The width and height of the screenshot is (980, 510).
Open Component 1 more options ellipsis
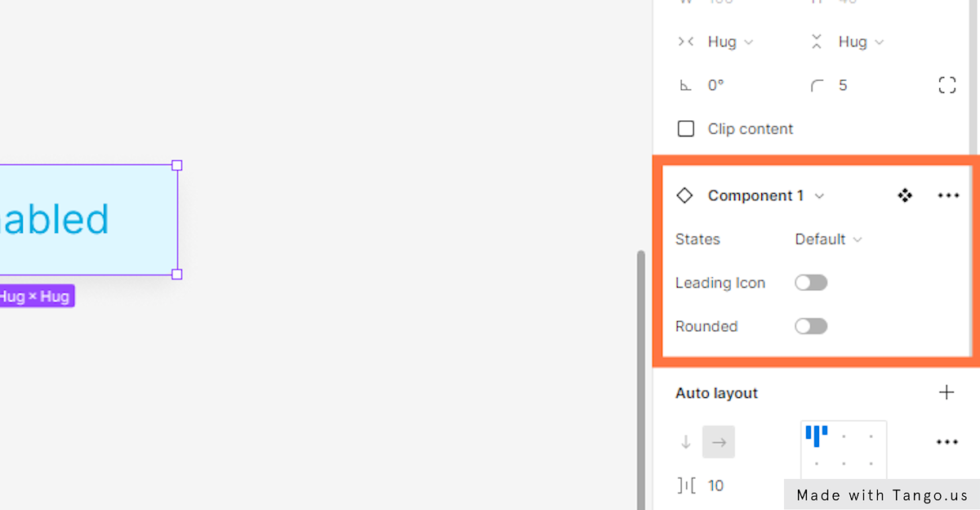tap(948, 195)
